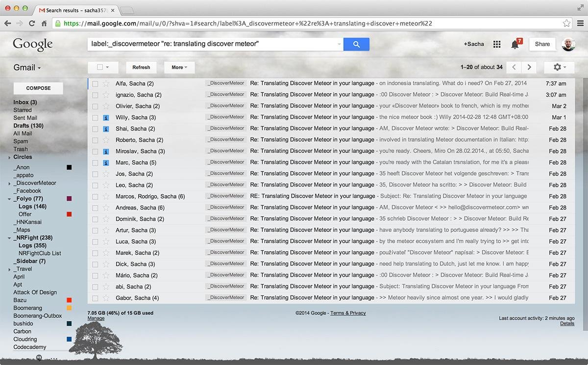The height and width of the screenshot is (365, 588).
Task: Reload the page in browser
Action: coord(32,23)
